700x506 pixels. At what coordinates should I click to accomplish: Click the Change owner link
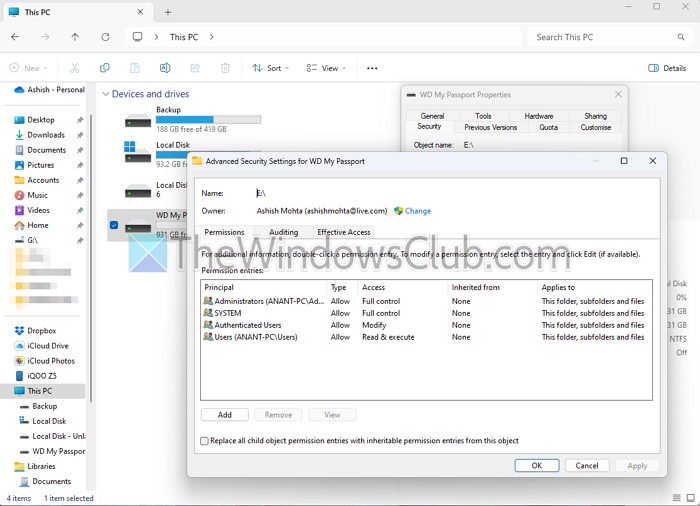[418, 211]
